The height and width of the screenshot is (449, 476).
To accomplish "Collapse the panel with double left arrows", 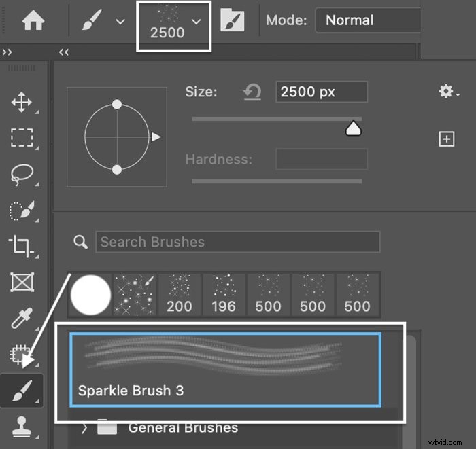I will (64, 52).
